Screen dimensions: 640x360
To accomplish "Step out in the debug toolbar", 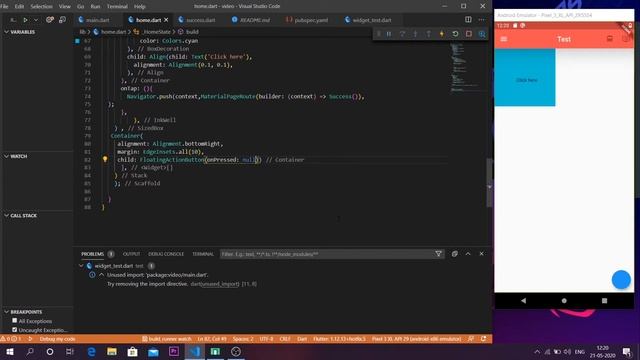I will [x=429, y=34].
